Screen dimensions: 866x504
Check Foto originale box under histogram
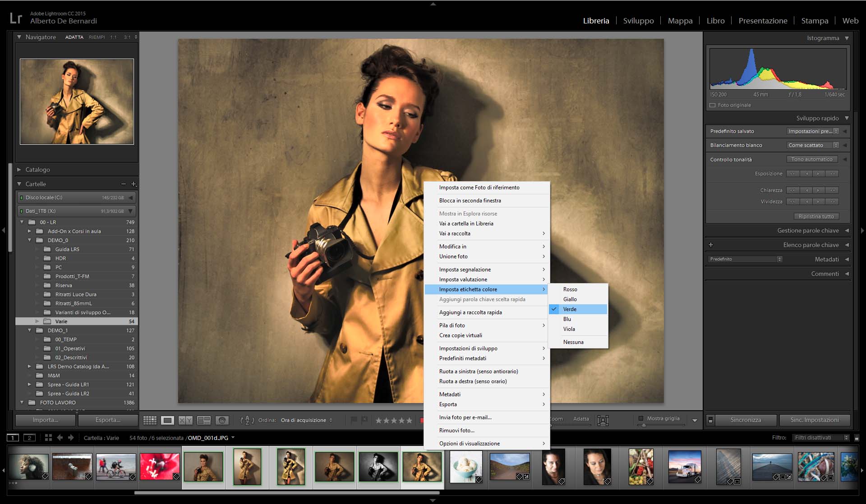[713, 105]
